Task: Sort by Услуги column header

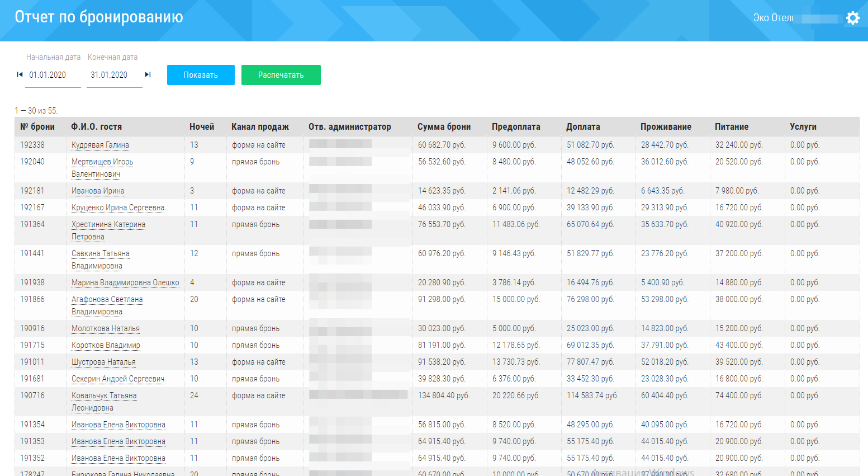Action: pos(803,127)
